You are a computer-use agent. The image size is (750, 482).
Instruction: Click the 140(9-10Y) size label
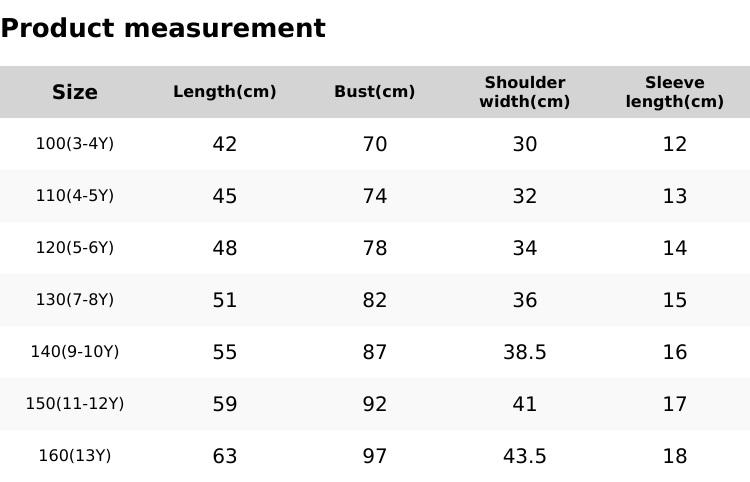[x=75, y=352]
